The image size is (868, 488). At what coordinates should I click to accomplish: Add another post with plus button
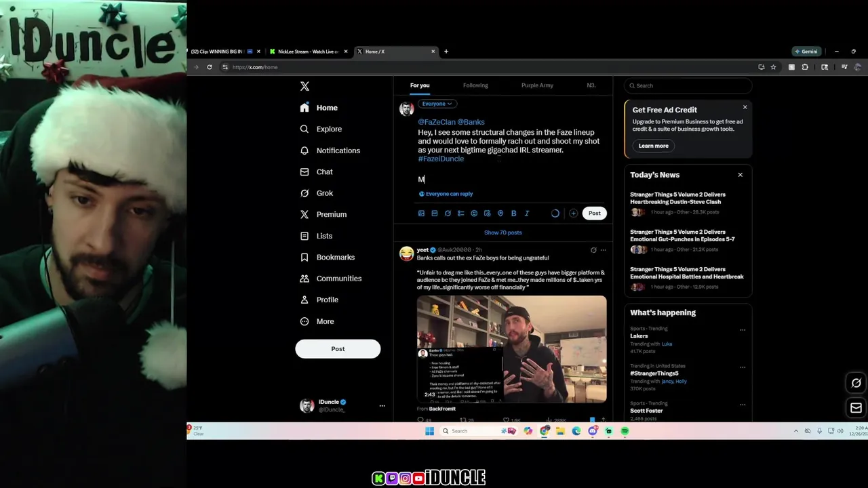(573, 213)
